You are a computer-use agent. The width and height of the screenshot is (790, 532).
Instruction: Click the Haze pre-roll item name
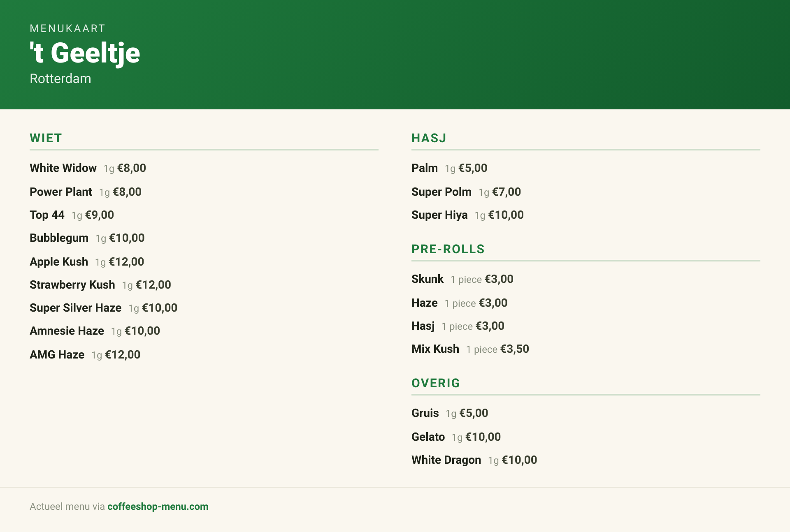[424, 303]
